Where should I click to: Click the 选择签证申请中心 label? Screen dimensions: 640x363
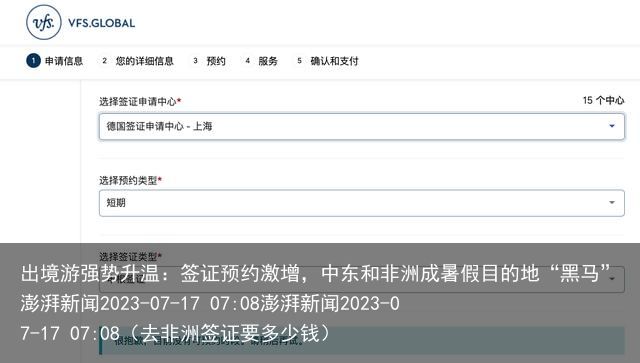[140, 101]
